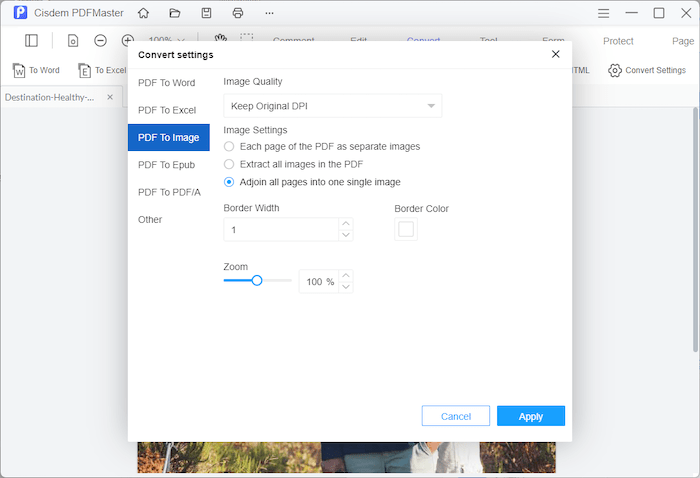700x478 pixels.
Task: Click the Cancel button
Action: (x=455, y=416)
